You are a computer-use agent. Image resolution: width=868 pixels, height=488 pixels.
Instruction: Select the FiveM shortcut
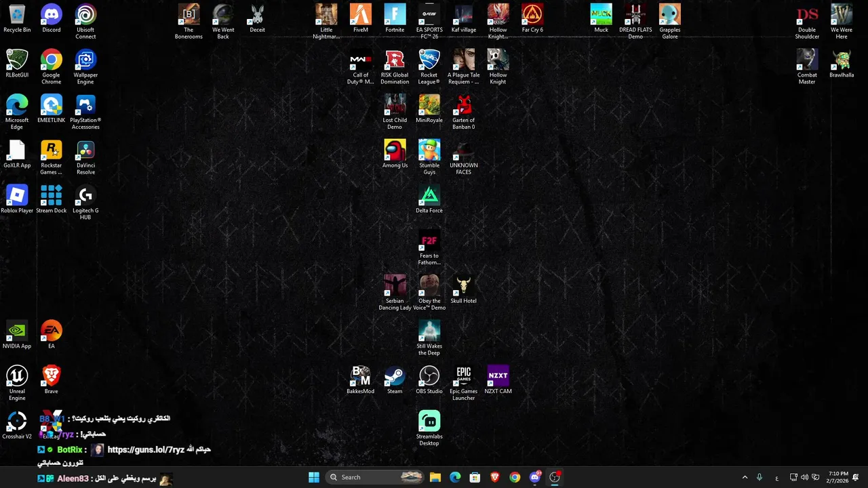pos(361,18)
